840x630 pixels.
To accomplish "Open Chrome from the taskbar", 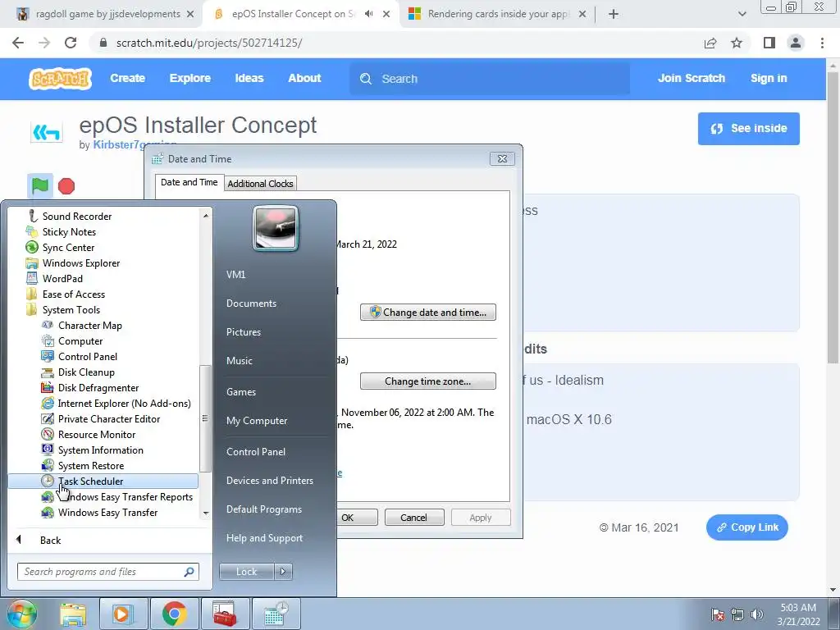I will [x=174, y=614].
